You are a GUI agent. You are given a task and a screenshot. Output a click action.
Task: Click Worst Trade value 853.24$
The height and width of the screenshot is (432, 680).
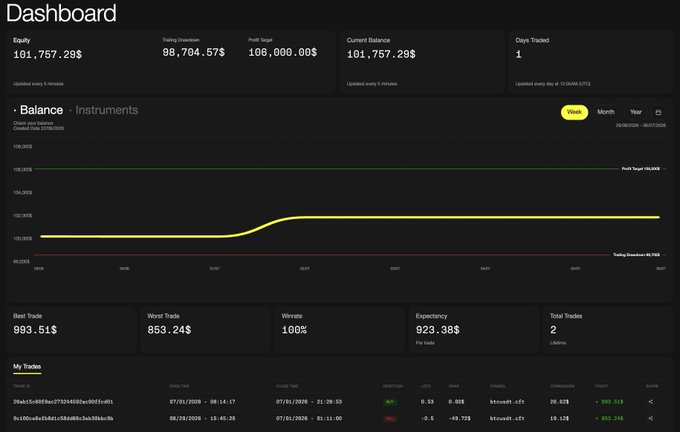click(x=169, y=330)
